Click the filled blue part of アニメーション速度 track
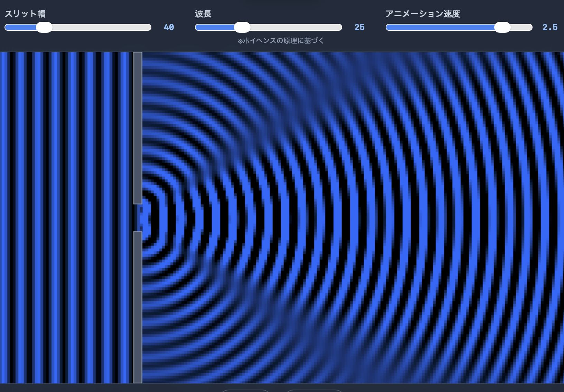This screenshot has height=392, width=564. [x=440, y=27]
